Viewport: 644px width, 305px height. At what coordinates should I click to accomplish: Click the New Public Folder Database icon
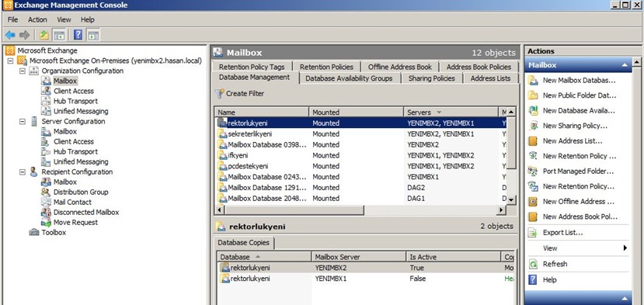[x=533, y=95]
